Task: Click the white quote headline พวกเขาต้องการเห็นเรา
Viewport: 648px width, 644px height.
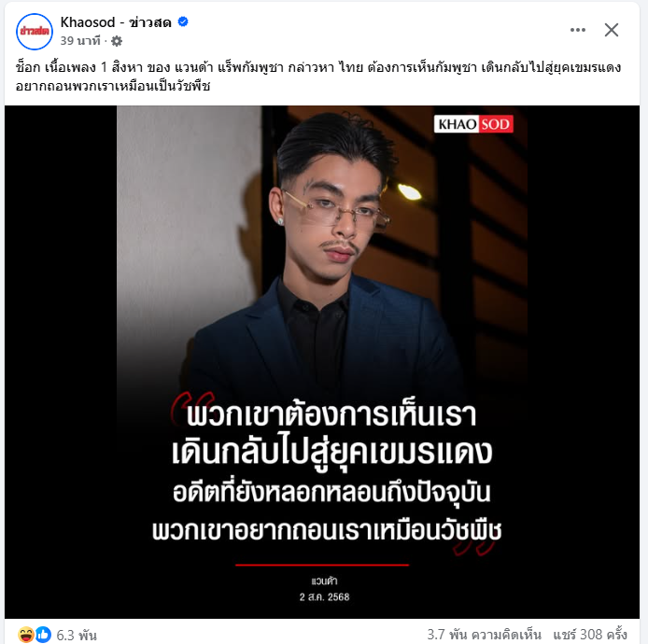Action: (x=331, y=415)
